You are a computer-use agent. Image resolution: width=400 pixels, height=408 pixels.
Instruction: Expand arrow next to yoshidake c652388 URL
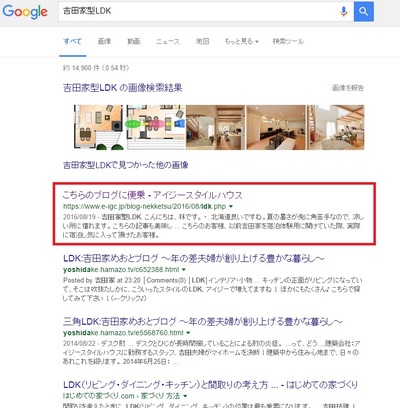pyautogui.click(x=184, y=270)
